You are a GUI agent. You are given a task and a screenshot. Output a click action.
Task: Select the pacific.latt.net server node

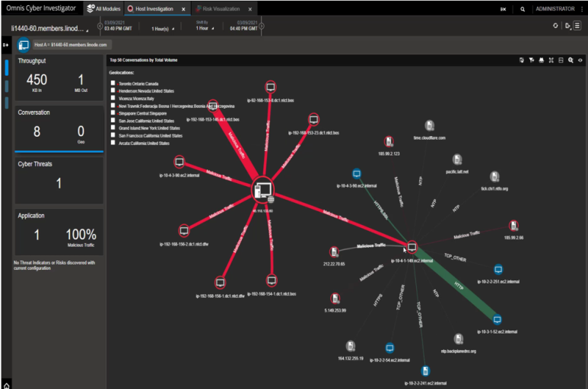456,160
